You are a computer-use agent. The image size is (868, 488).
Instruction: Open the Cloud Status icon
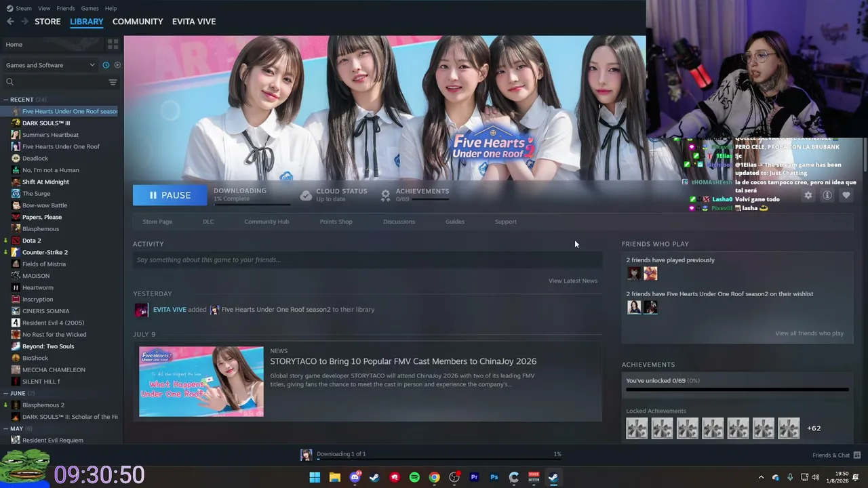click(x=306, y=195)
